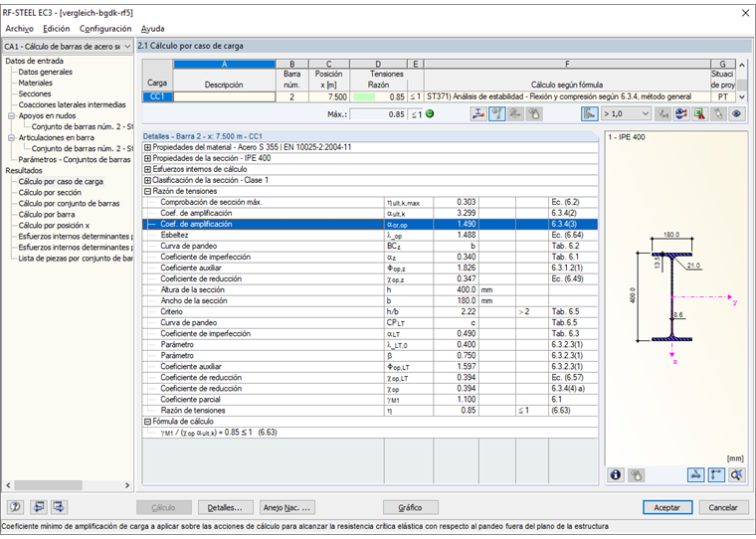Click the filter greater-than-one icon
The width and height of the screenshot is (756, 539).
[663, 113]
